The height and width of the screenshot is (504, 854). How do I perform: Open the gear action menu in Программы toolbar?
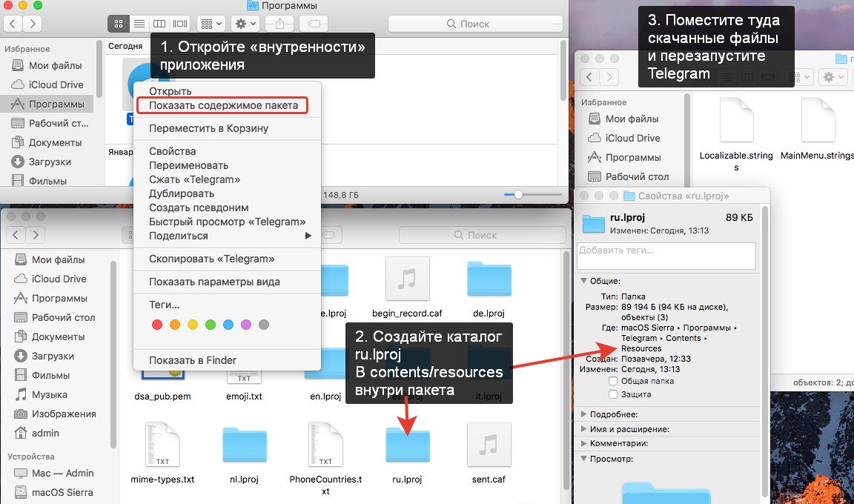pos(245,24)
